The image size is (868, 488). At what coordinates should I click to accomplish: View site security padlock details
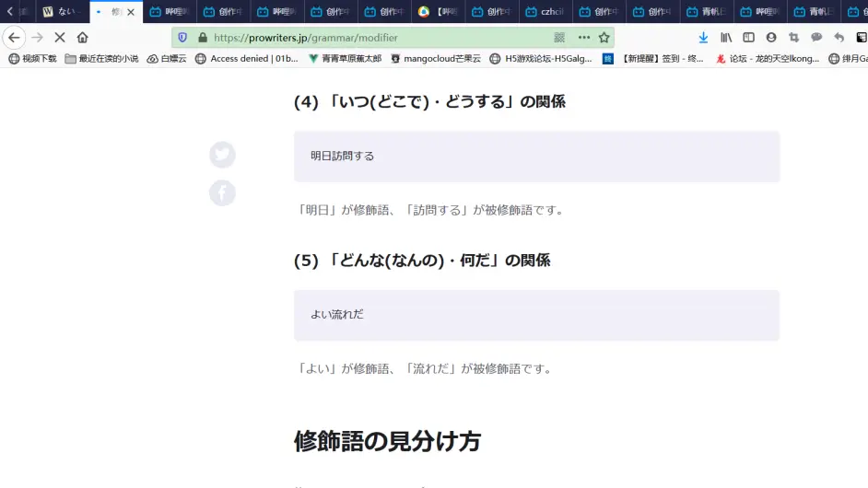[x=203, y=38]
